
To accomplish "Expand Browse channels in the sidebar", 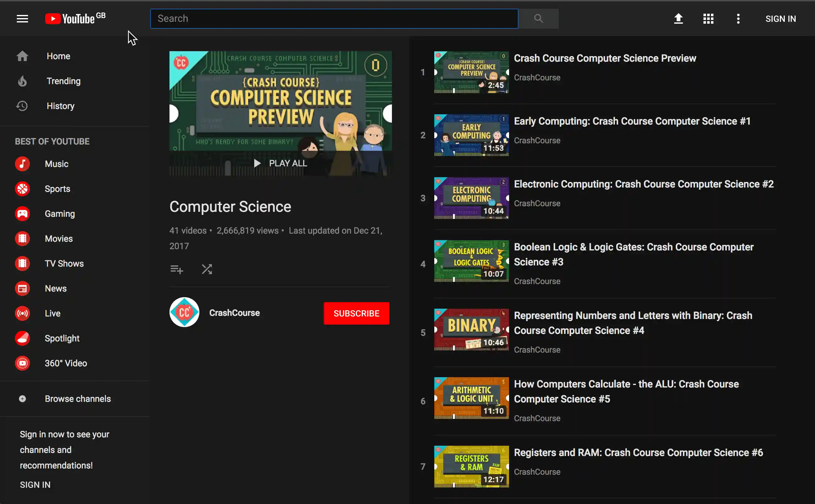I will click(x=22, y=399).
